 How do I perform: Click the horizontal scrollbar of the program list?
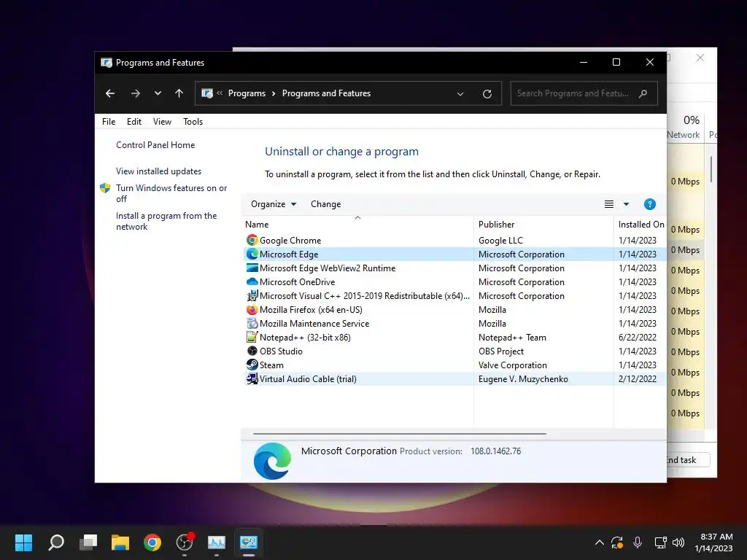tap(399, 434)
